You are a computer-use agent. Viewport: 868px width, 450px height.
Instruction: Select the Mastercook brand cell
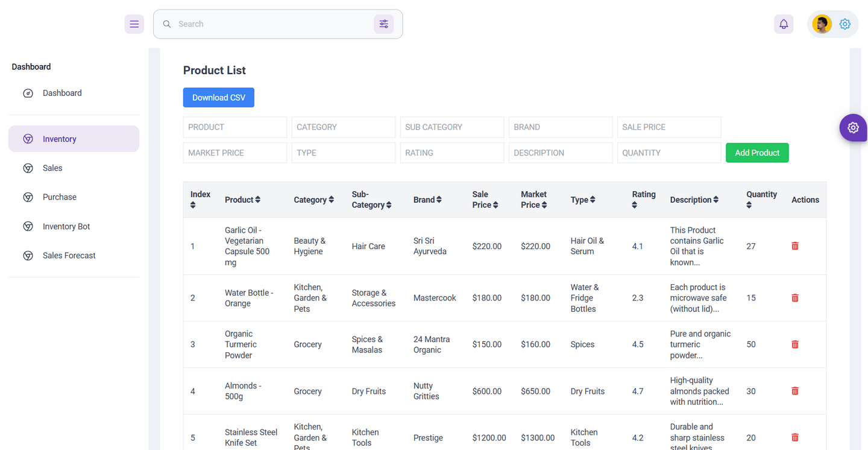click(435, 298)
